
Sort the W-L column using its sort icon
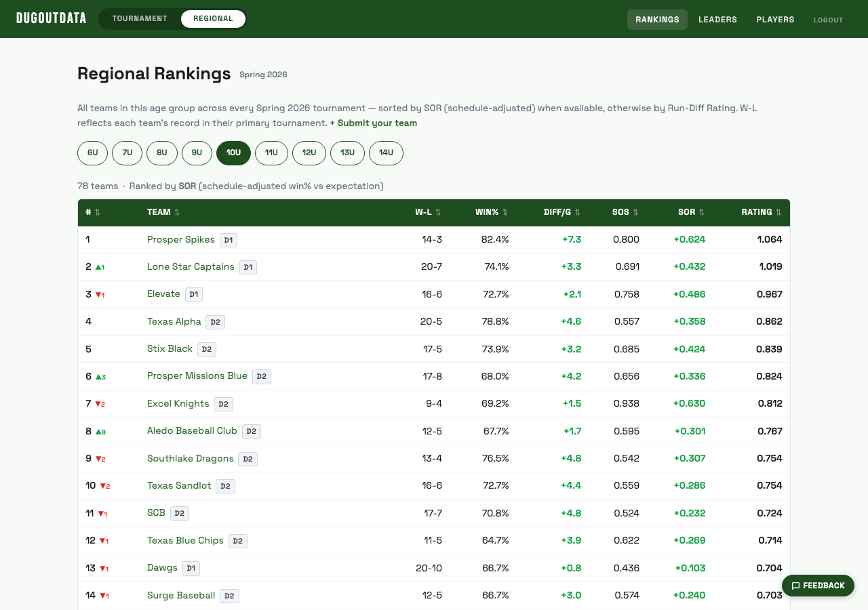[438, 212]
